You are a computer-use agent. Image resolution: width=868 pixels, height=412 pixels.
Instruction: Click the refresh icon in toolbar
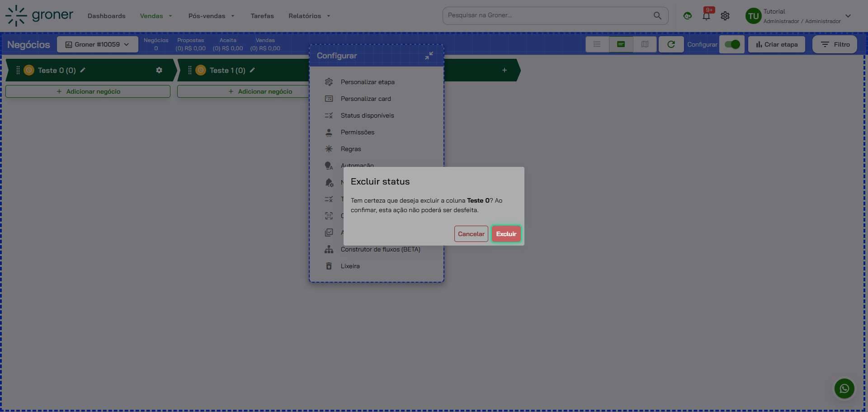(671, 44)
